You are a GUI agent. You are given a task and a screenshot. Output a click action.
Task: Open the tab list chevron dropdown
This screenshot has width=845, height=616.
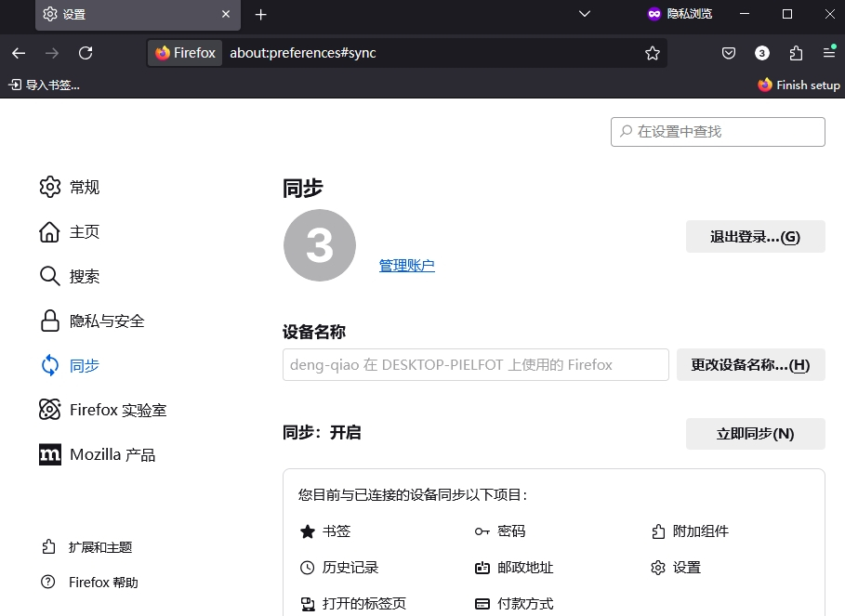[584, 14]
